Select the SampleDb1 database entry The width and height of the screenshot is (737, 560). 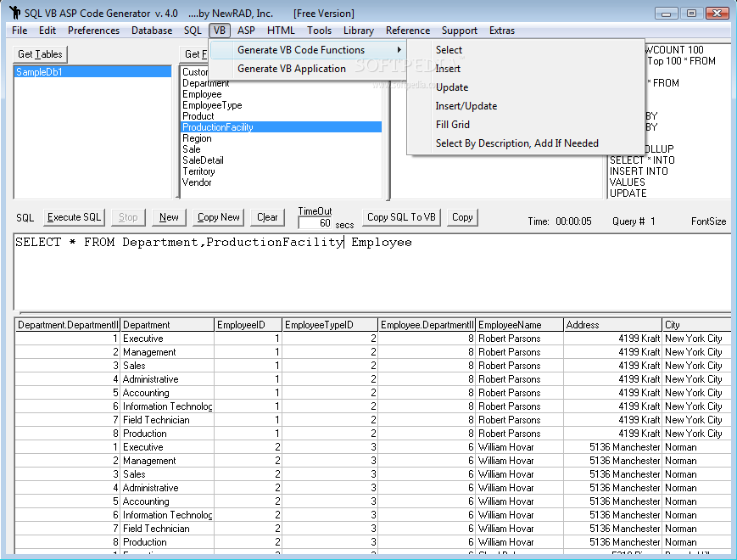pos(92,72)
